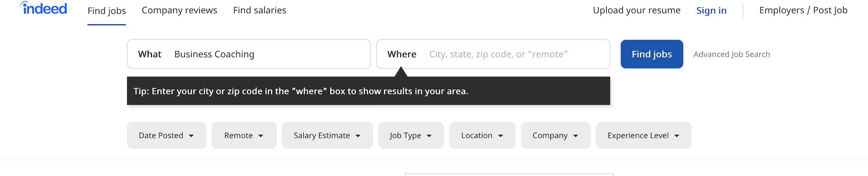This screenshot has width=868, height=176.
Task: Click the What search field
Action: click(x=269, y=54)
